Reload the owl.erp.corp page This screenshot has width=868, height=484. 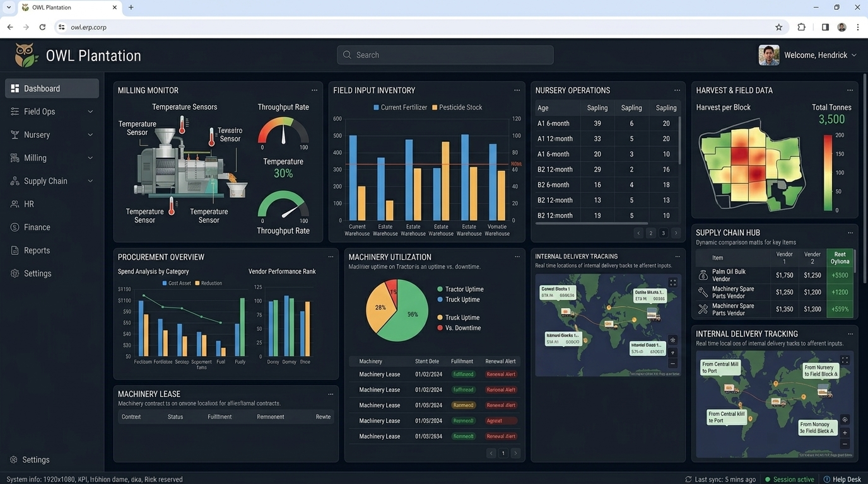(x=42, y=27)
